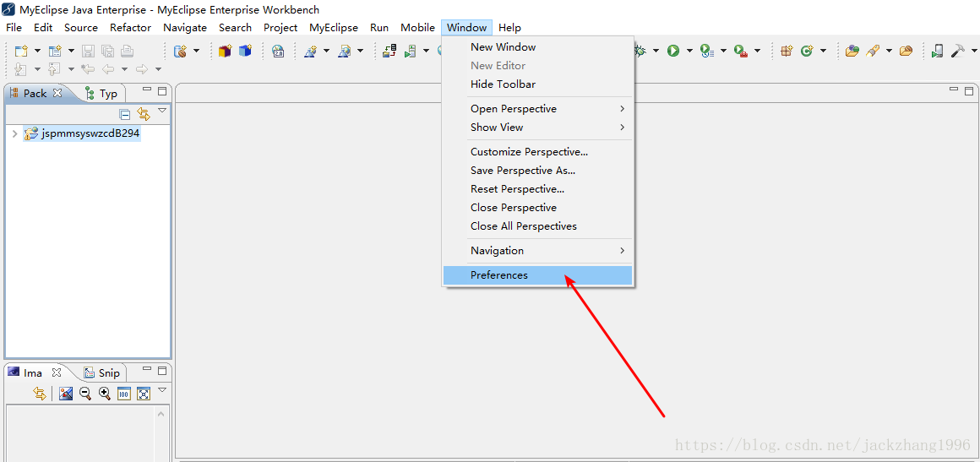Click the Run with profile/history icon
The image size is (980, 462).
pos(706,51)
